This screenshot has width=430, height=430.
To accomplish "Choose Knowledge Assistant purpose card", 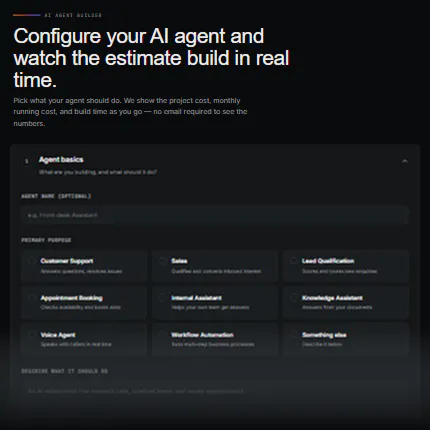I will pos(346,302).
